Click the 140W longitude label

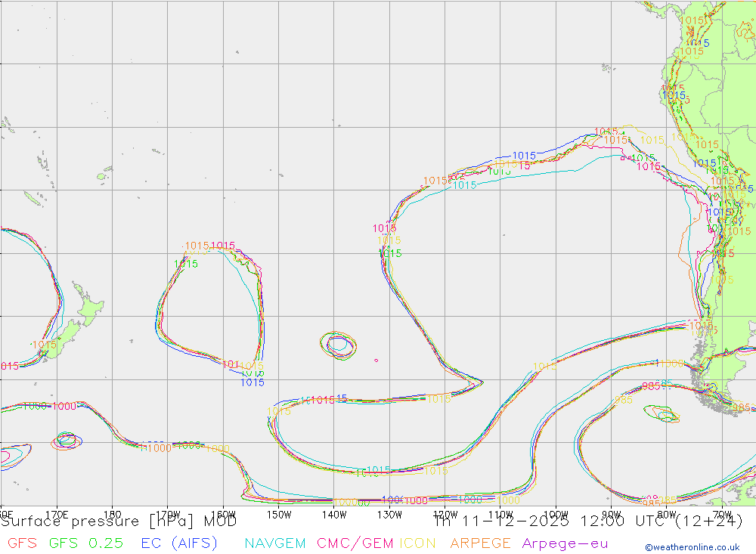tap(335, 515)
